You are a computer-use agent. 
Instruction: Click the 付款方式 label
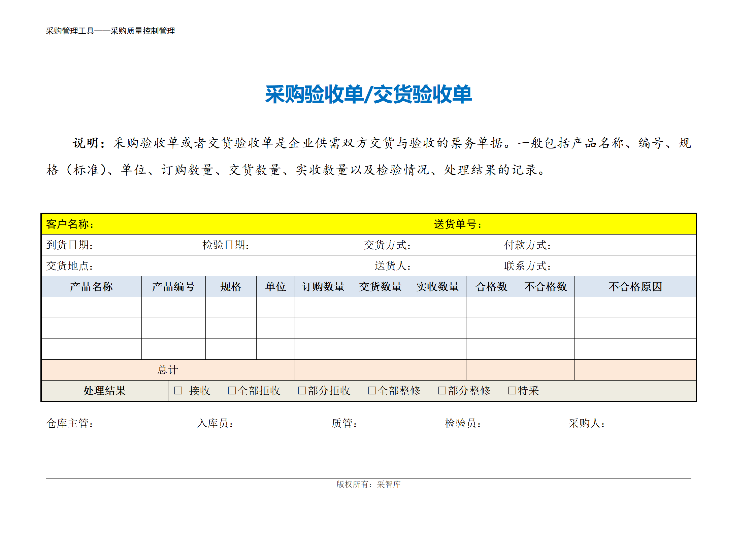528,245
